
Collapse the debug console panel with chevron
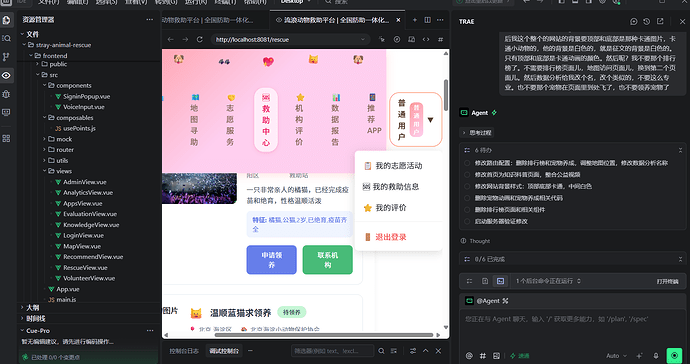coord(426,351)
